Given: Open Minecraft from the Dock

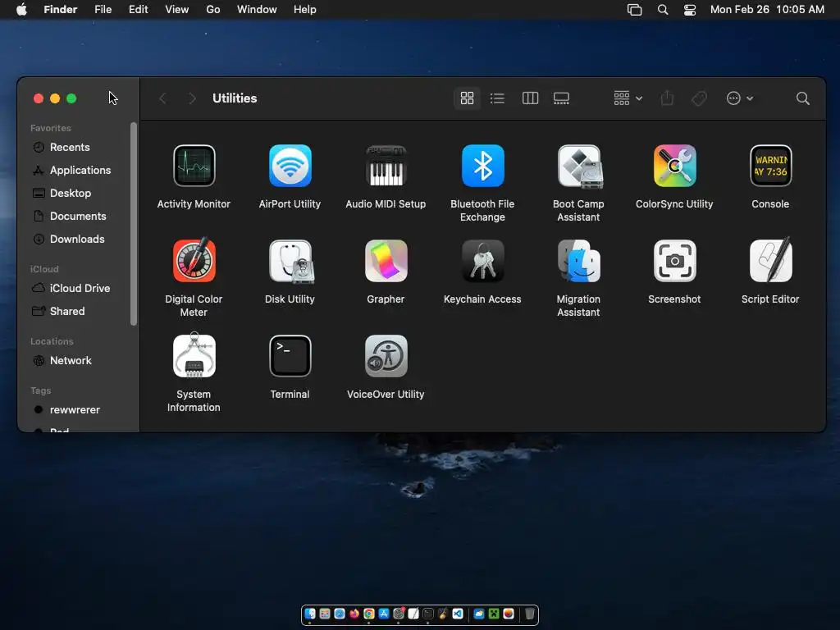Looking at the screenshot, I should 494,614.
